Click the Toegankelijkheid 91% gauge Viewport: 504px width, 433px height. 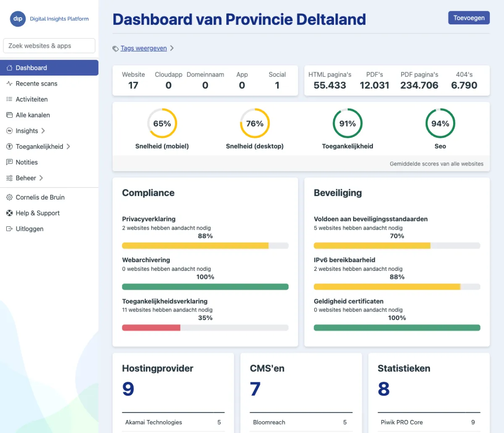[x=347, y=123]
